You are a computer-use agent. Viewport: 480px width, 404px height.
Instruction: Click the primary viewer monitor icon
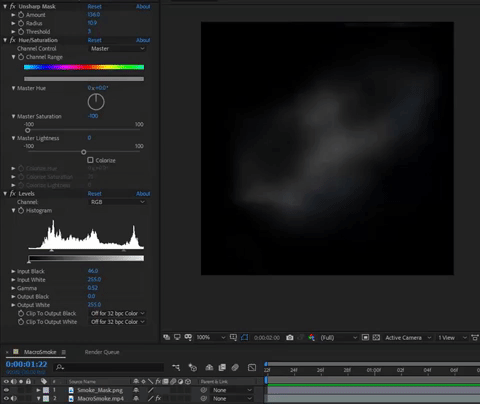point(177,338)
